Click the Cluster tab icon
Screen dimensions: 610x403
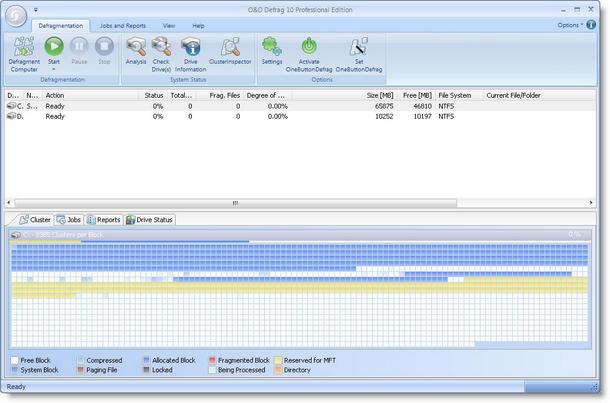point(24,220)
